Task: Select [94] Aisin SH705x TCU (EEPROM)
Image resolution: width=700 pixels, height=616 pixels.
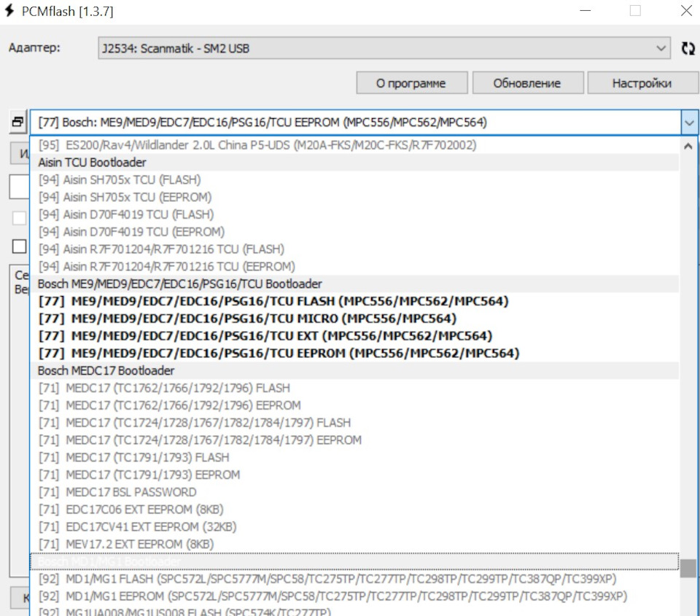Action: pos(354,197)
